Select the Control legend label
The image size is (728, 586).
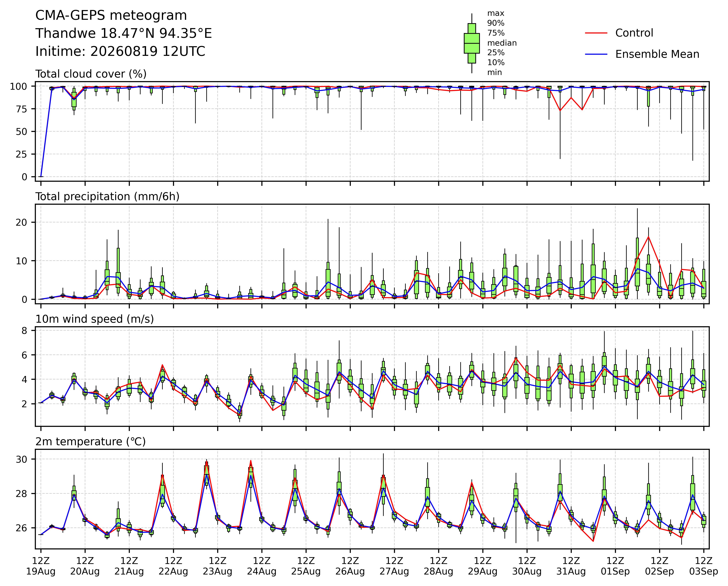634,33
